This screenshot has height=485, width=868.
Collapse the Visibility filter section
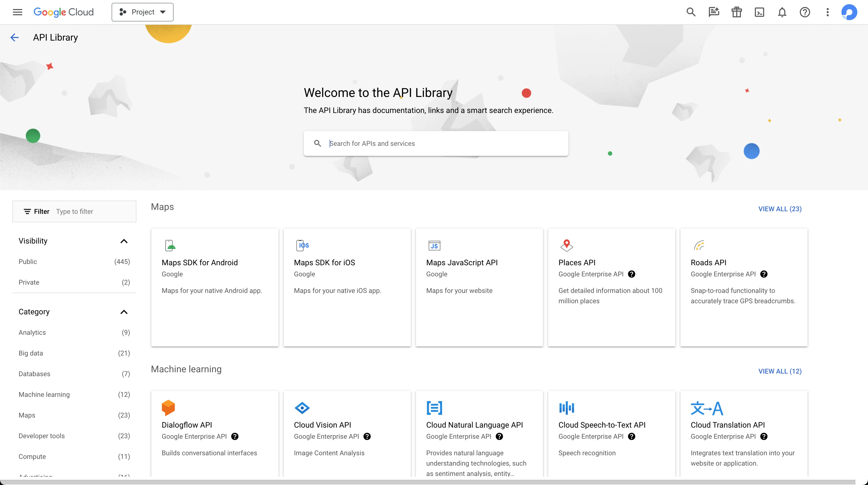click(x=124, y=241)
